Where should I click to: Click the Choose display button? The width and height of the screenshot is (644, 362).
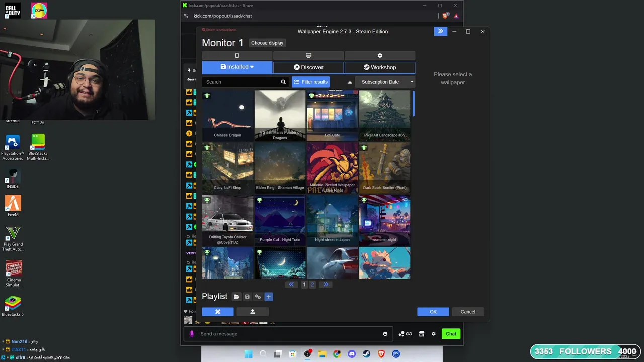click(x=267, y=43)
